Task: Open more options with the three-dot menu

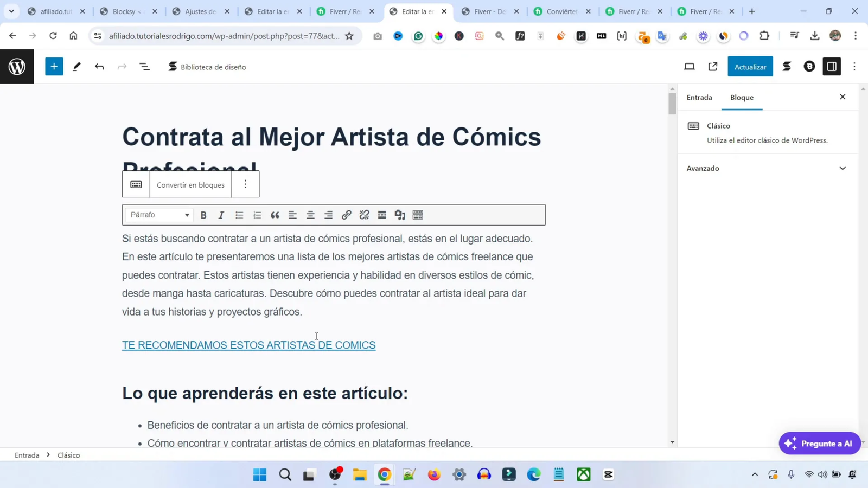Action: tap(854, 66)
